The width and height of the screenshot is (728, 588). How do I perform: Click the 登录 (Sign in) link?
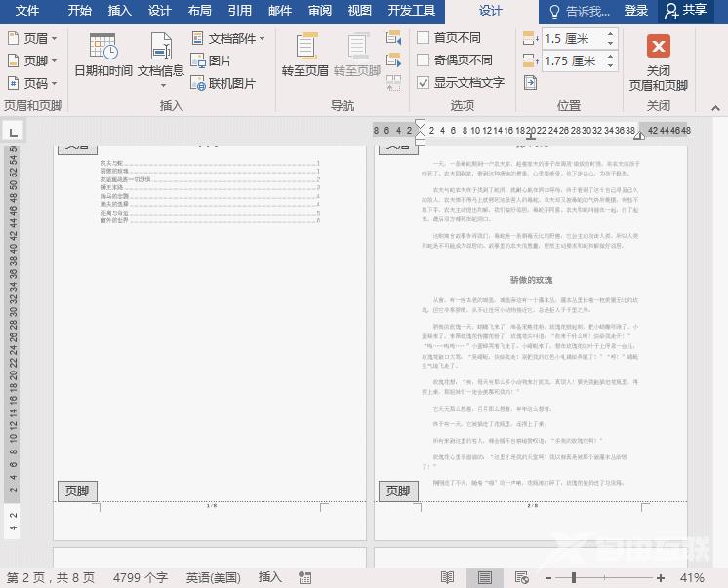(636, 11)
